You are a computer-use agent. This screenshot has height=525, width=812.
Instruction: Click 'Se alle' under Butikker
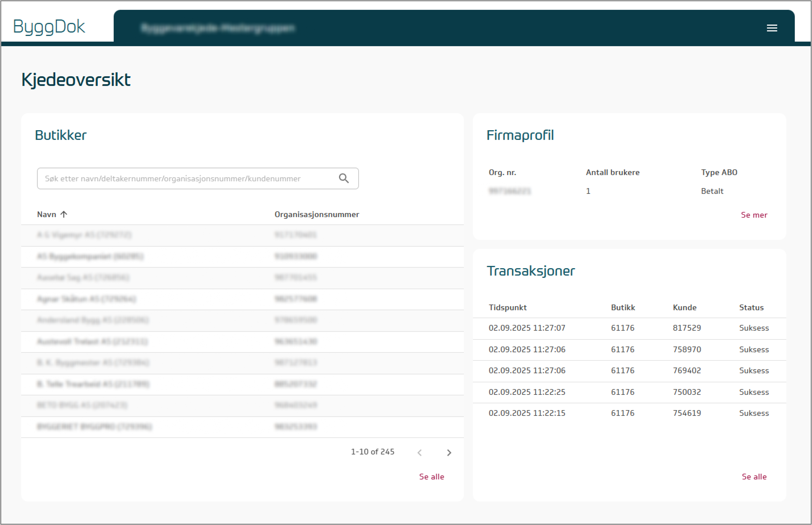tap(431, 477)
